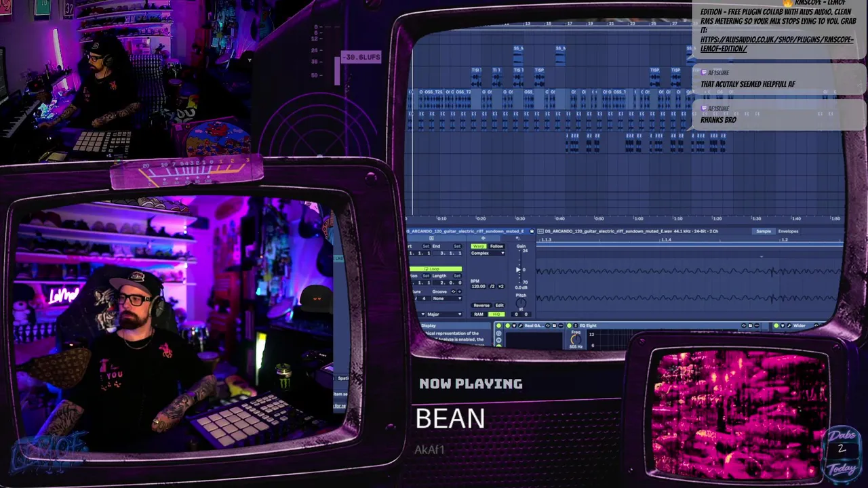868x488 pixels.
Task: Open the third clip panel tab icon
Action: point(518,238)
